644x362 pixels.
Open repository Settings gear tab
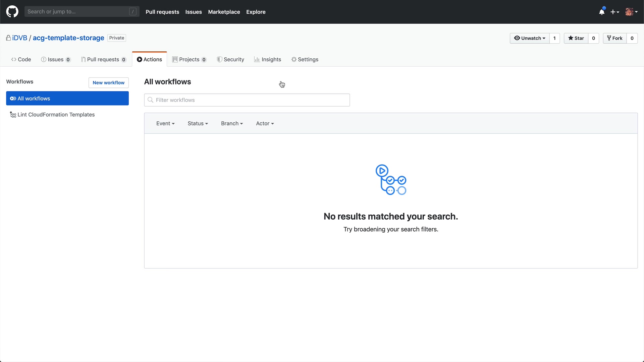(305, 59)
